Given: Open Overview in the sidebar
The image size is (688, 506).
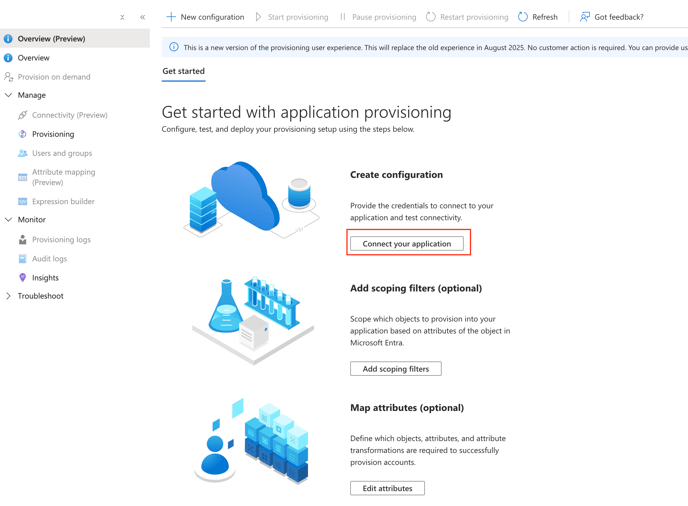Looking at the screenshot, I should pyautogui.click(x=33, y=58).
